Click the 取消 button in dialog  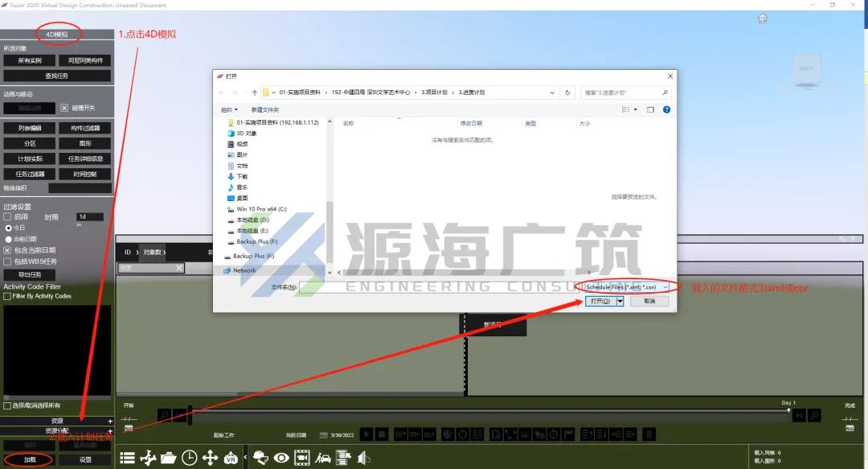[x=649, y=301]
